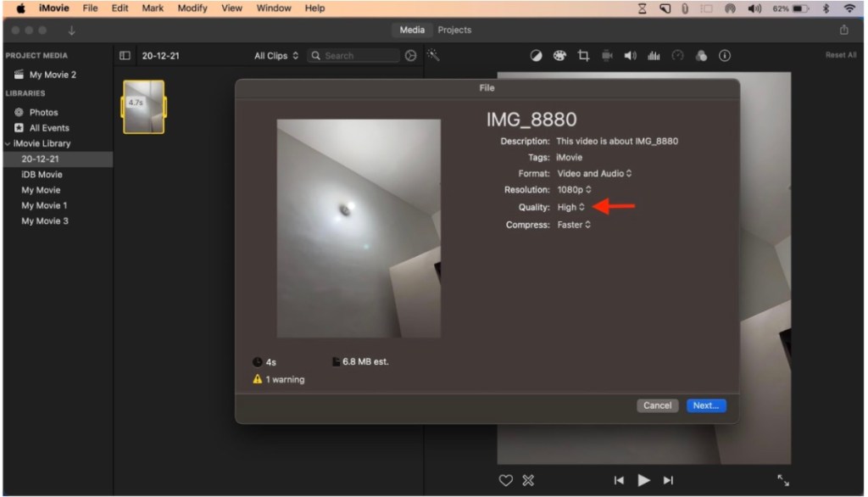The image size is (868, 497).
Task: Enter fullscreen playback mode
Action: coord(782,480)
